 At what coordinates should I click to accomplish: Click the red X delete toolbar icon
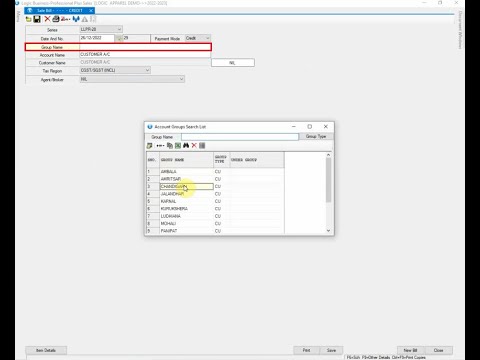[x=47, y=19]
